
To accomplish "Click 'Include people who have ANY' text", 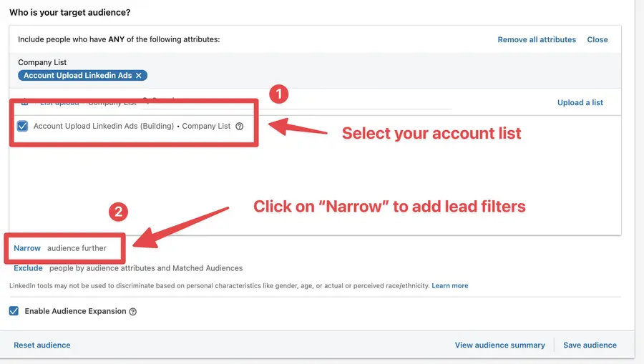I will coord(119,39).
